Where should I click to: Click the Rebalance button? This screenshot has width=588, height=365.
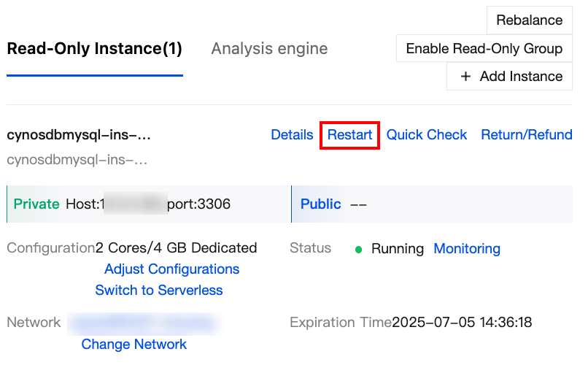[x=529, y=20]
